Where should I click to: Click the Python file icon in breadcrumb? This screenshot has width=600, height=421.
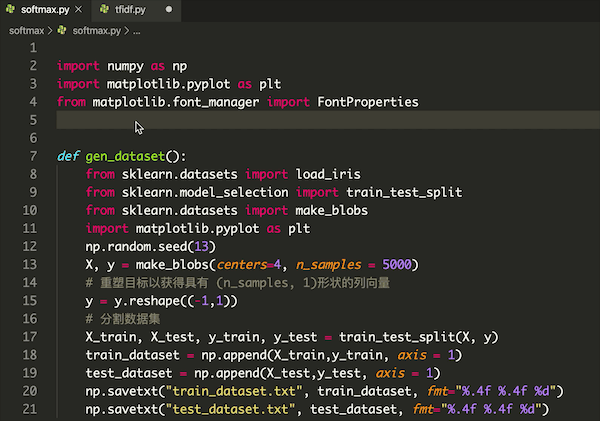tap(62, 31)
